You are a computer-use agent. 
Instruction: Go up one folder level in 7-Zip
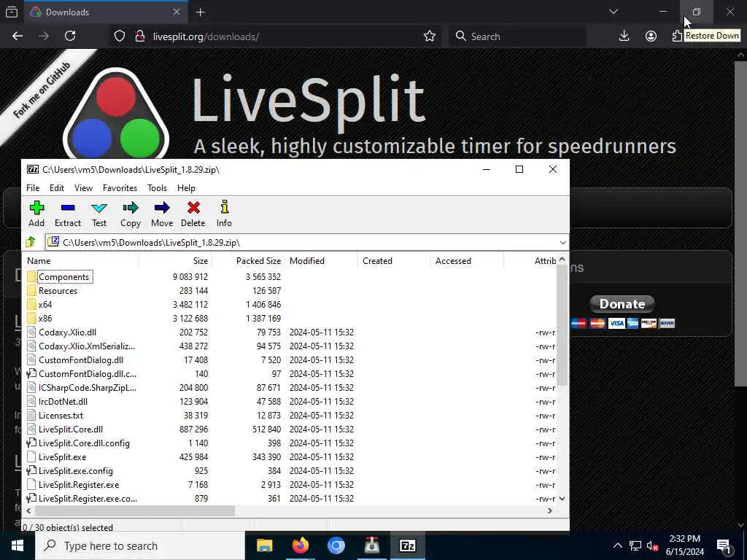point(31,242)
